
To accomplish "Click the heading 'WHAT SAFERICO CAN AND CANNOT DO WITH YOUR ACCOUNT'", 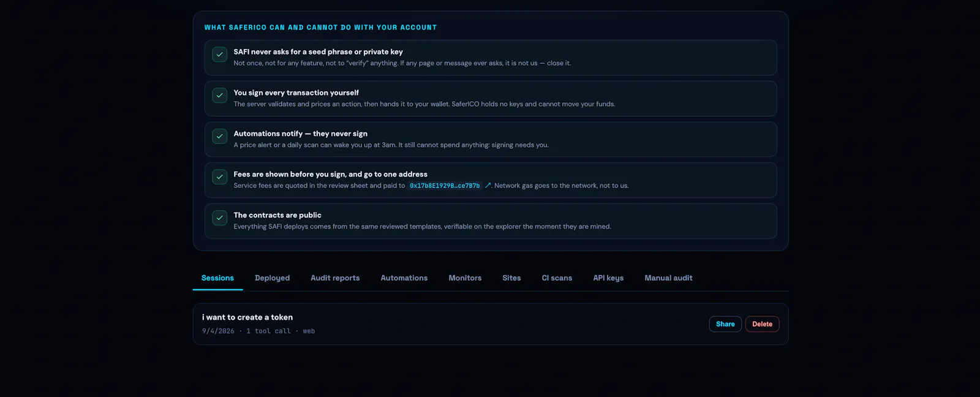I will point(320,28).
